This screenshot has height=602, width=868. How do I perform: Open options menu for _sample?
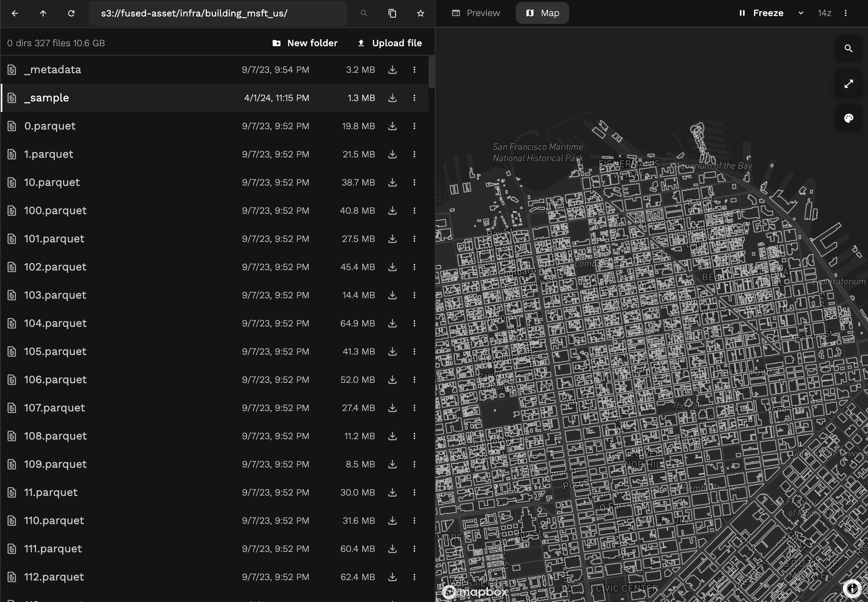[x=414, y=98]
